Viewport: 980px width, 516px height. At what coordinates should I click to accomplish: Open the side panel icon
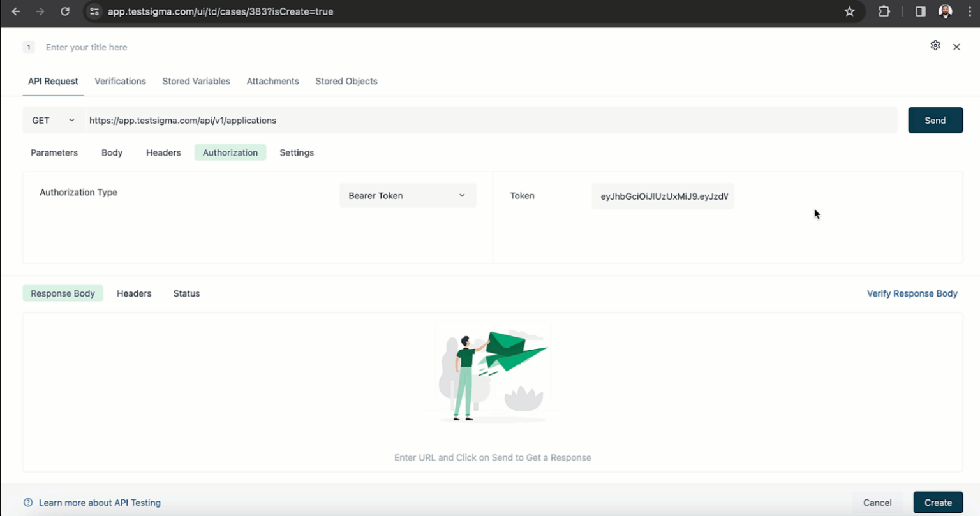pos(919,11)
